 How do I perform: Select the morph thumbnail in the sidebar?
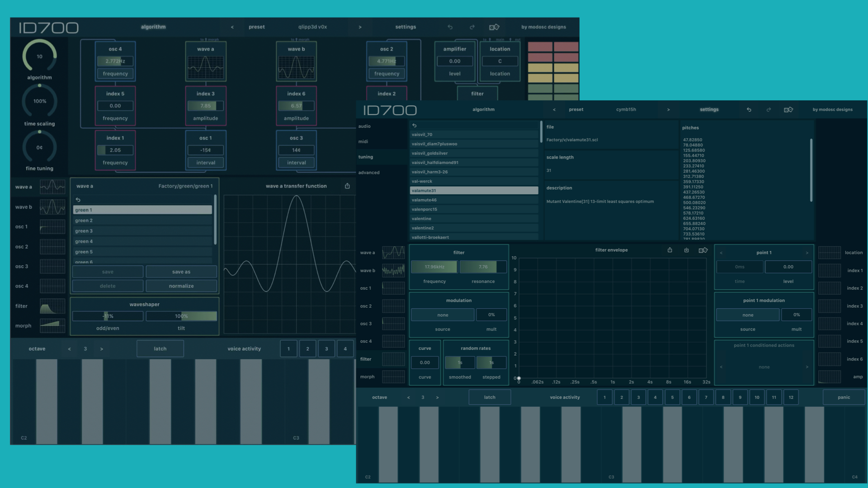click(393, 376)
